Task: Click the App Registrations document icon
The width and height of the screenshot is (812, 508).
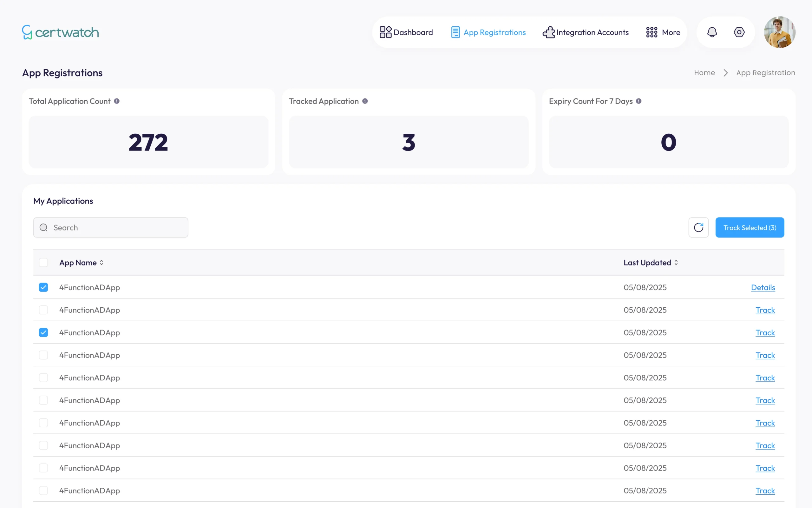Action: coord(455,32)
